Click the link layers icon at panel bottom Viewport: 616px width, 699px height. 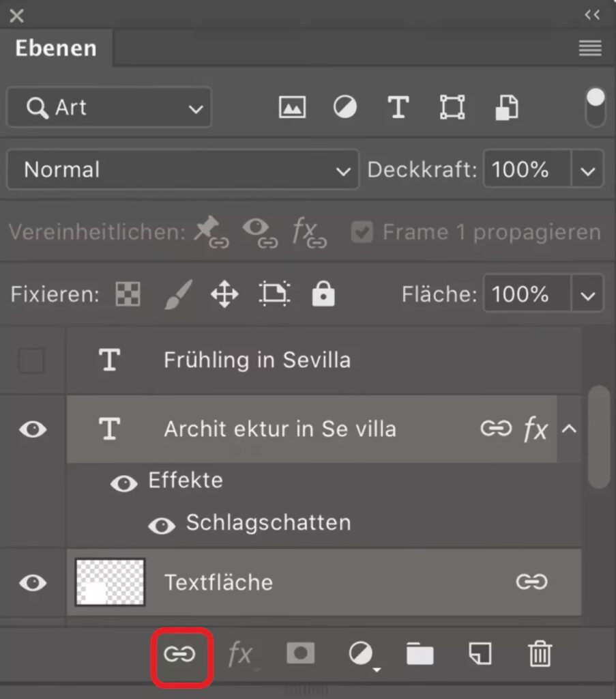180,655
